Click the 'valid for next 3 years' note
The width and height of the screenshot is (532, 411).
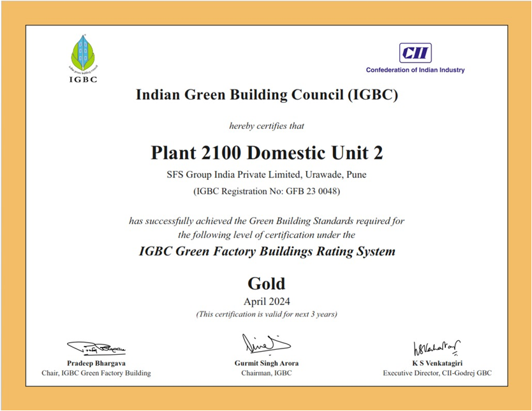(267, 314)
